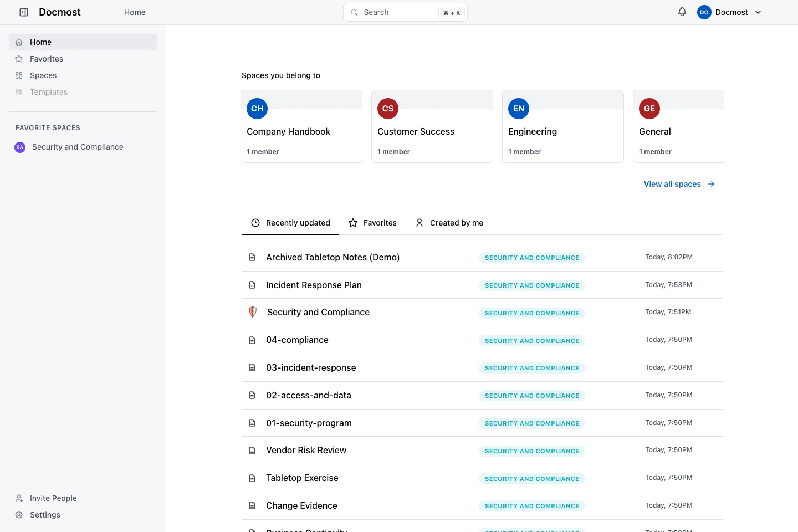Screen dimensions: 798x532
Task: Click the purple SA space avatar
Action: pos(20,147)
